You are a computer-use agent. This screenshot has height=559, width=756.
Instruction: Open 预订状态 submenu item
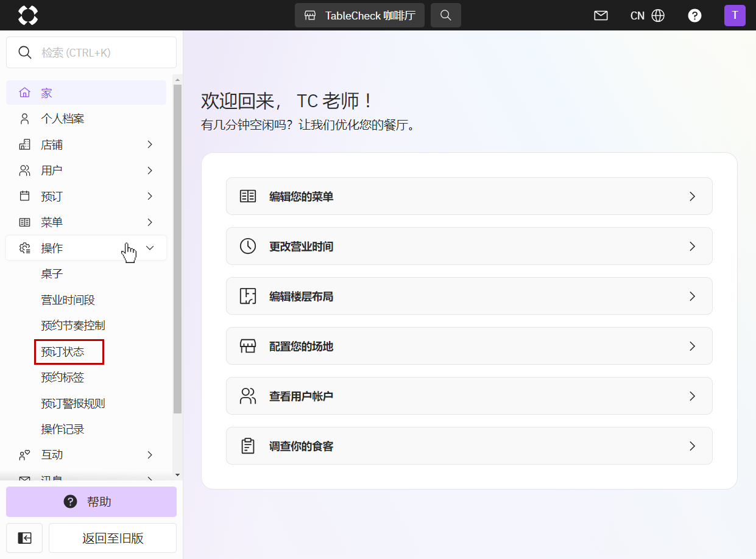point(63,351)
